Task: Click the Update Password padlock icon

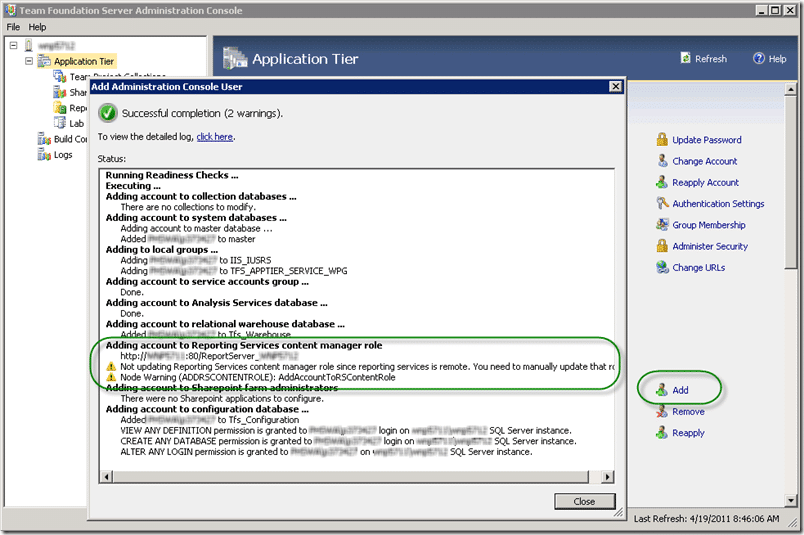Action: [x=662, y=140]
